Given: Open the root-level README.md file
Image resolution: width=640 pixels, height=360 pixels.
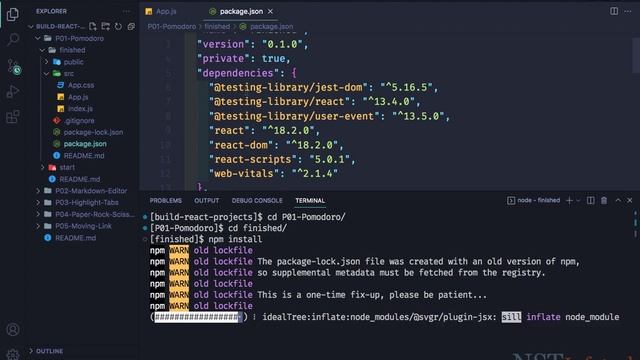Looking at the screenshot, I should tap(76, 238).
